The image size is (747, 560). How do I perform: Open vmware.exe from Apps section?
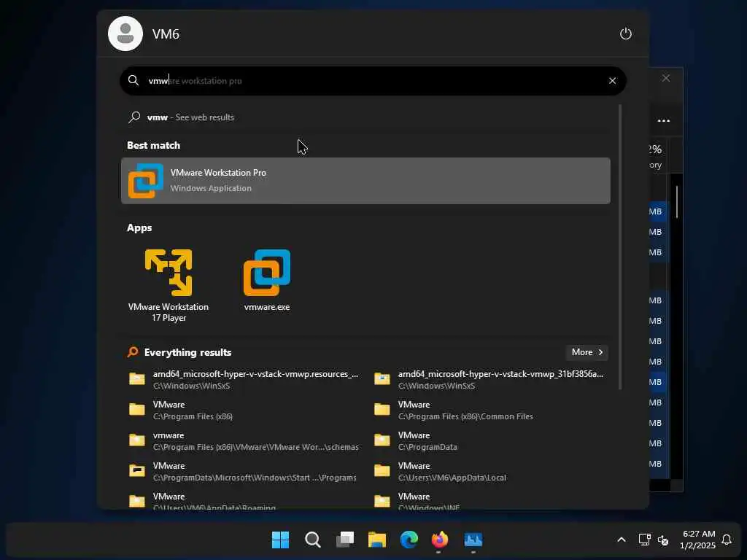pos(267,281)
